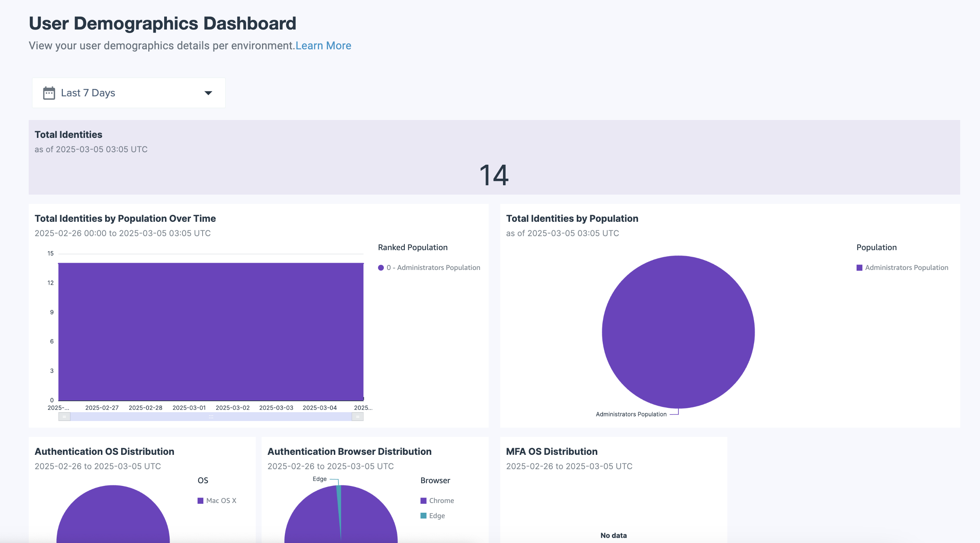980x543 pixels.
Task: Click the User Demographics Dashboard heading
Action: click(x=163, y=23)
